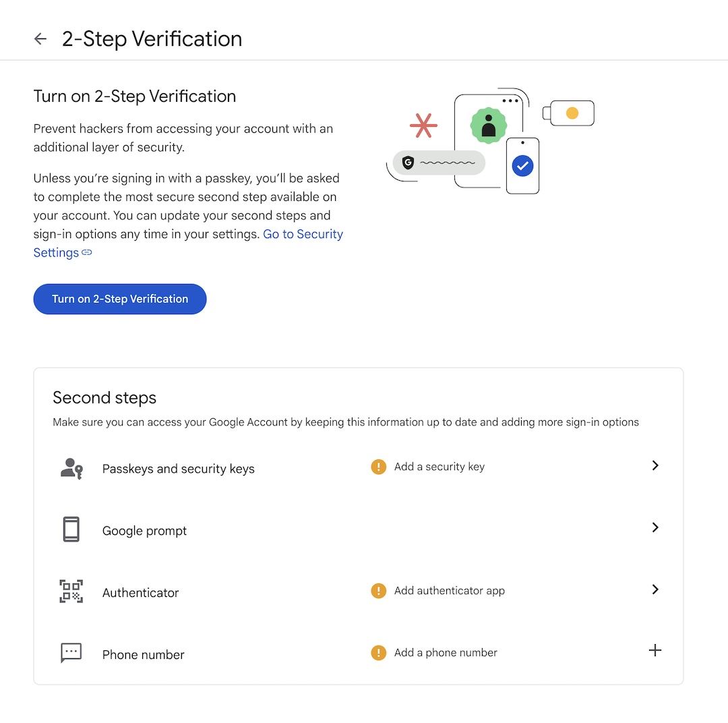Click the Google prompt phone icon
Image resolution: width=728 pixels, height=723 pixels.
click(71, 530)
